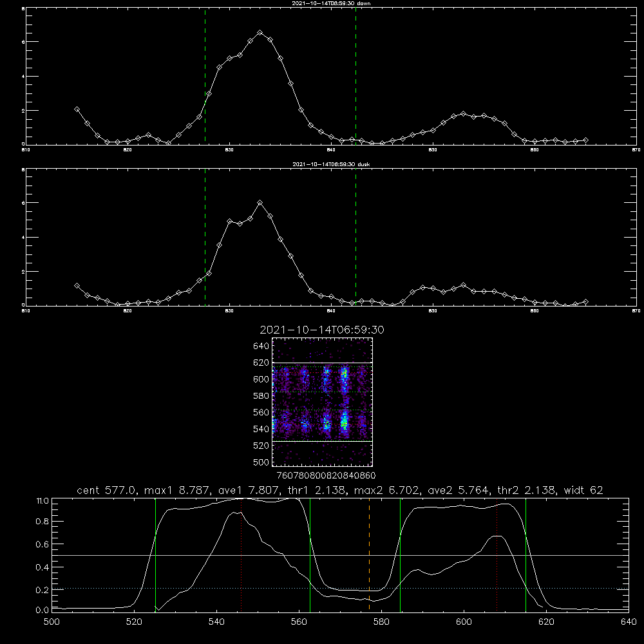Click the right green dashed line in dawn plot

click(x=355, y=76)
